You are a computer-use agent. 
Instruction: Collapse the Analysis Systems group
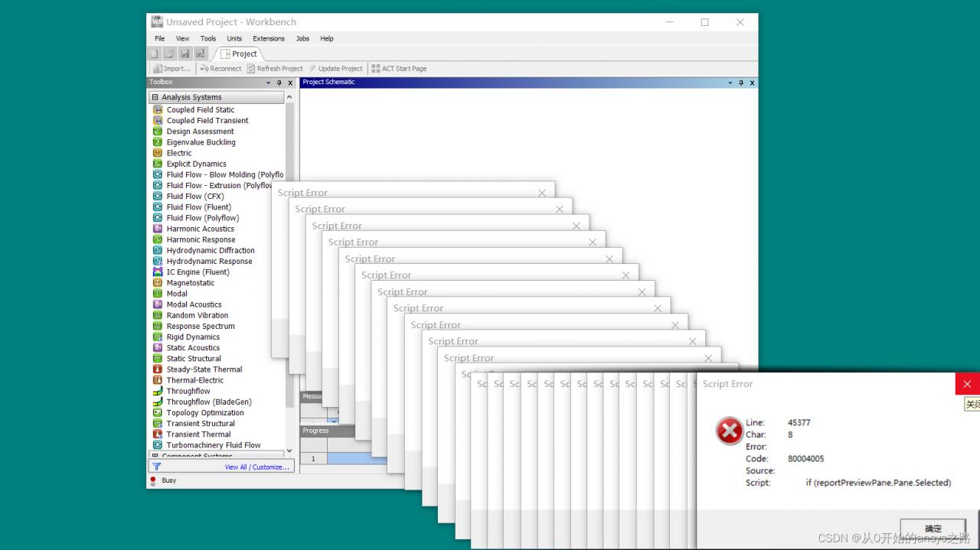[x=155, y=97]
